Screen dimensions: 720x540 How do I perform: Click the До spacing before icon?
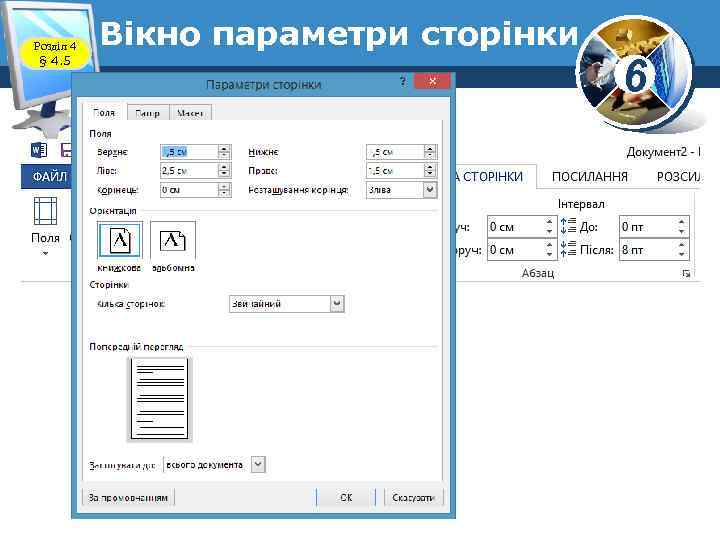(x=568, y=226)
